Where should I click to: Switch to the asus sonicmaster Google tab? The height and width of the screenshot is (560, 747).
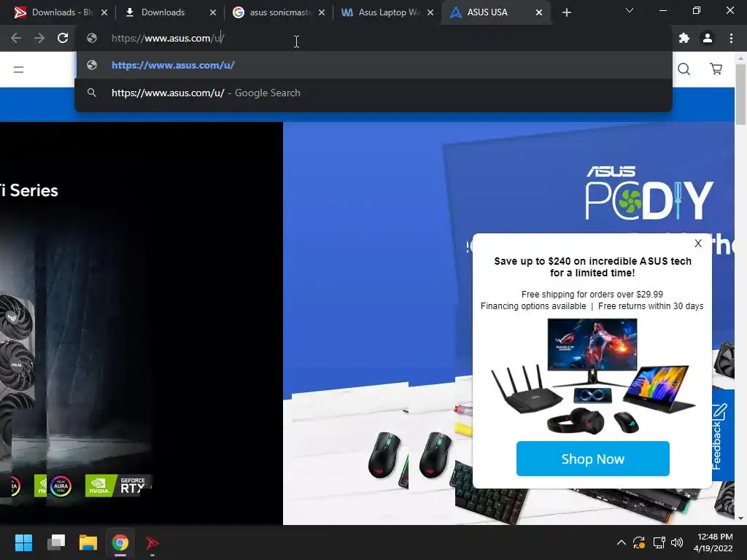pos(279,12)
